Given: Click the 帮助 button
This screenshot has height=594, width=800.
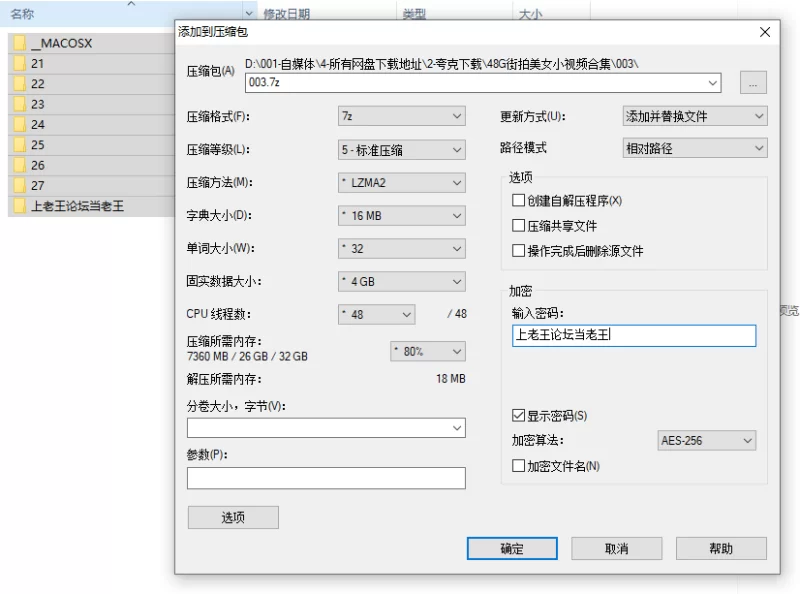Looking at the screenshot, I should point(721,549).
